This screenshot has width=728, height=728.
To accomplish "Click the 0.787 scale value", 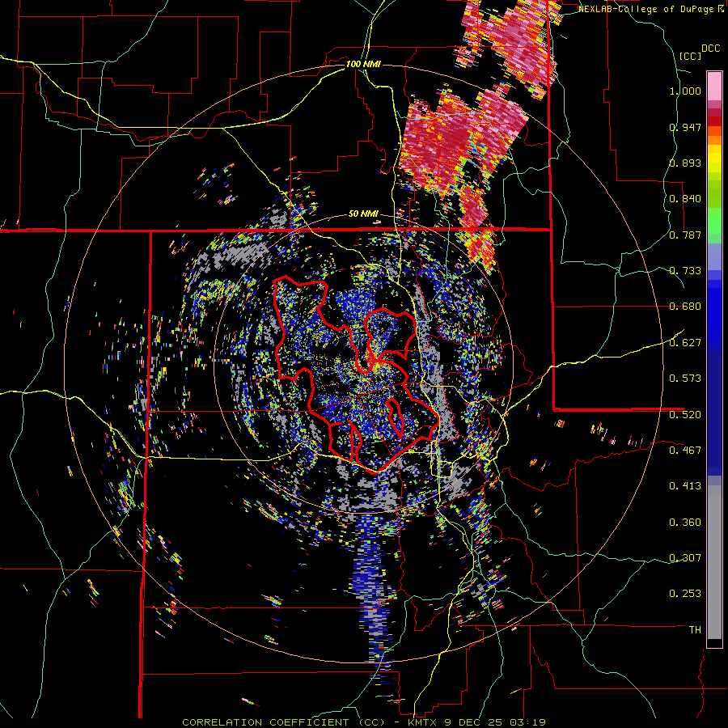I will pyautogui.click(x=685, y=235).
